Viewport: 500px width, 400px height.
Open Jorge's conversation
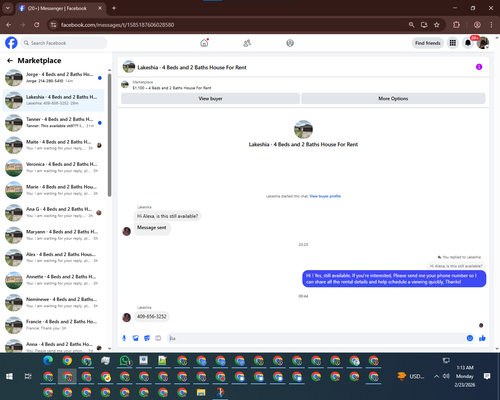tap(53, 78)
